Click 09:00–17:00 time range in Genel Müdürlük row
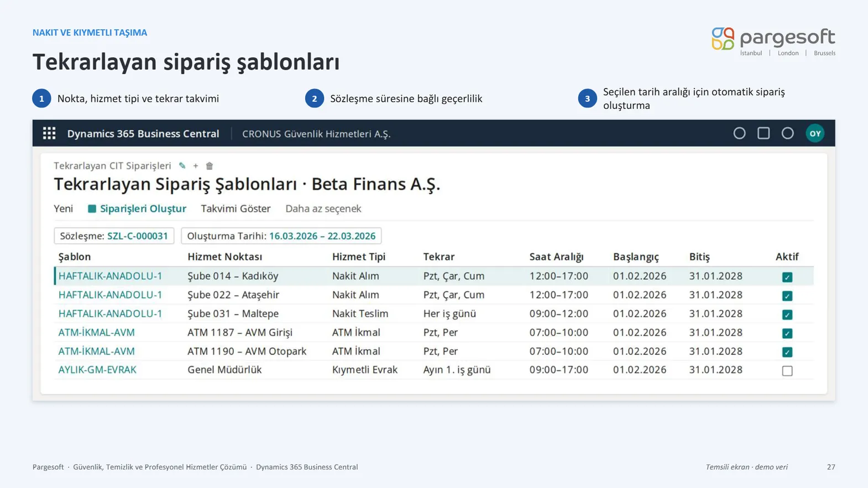 559,370
